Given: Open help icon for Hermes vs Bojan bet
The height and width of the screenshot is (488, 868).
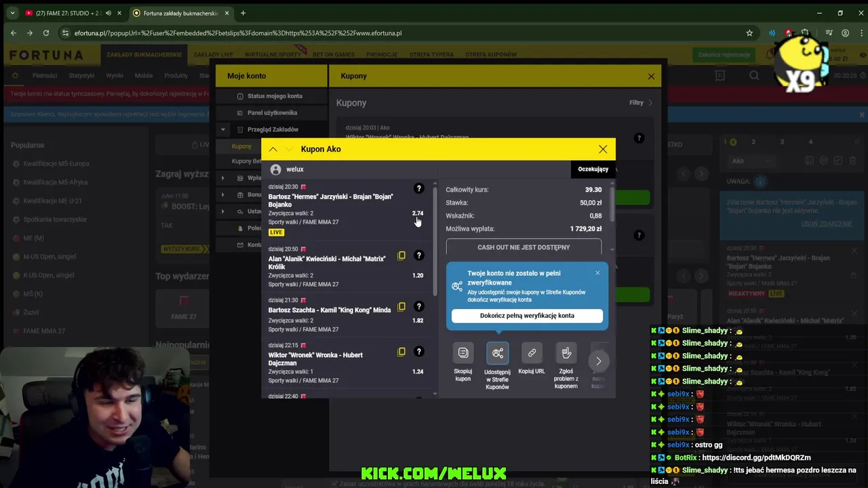Looking at the screenshot, I should 418,188.
